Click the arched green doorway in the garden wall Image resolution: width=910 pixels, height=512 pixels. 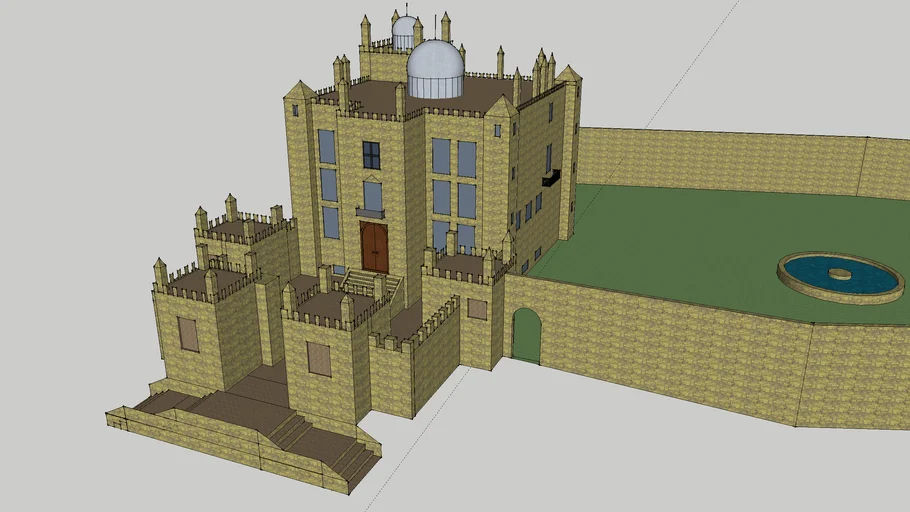(526, 337)
